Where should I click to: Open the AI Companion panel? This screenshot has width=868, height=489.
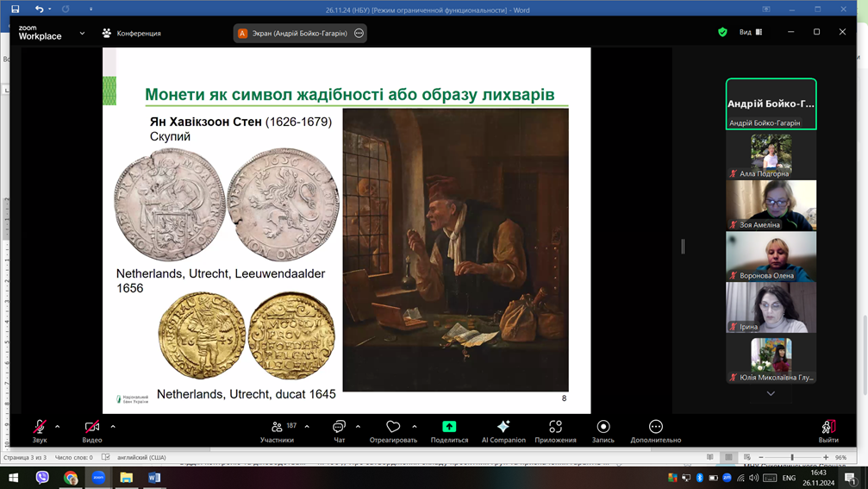tap(503, 427)
